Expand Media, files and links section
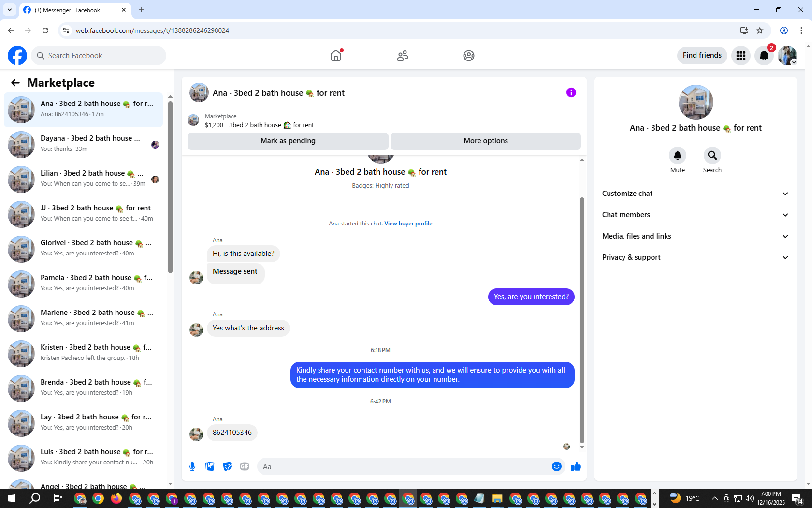The width and height of the screenshot is (812, 508). tap(696, 236)
